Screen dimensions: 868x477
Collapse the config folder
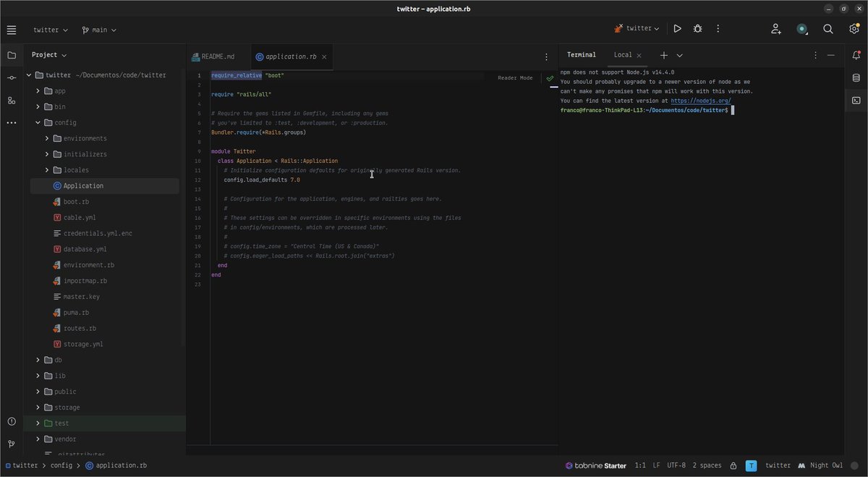tap(38, 123)
